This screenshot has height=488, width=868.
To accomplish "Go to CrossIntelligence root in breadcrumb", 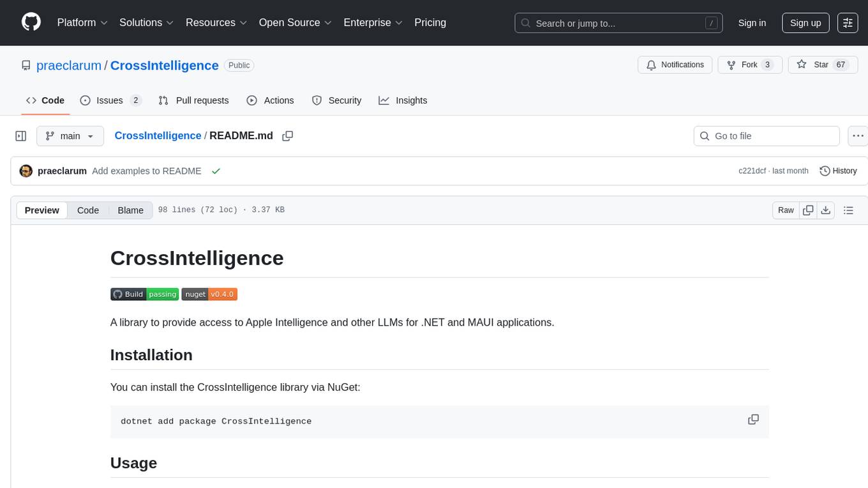I will coord(158,135).
